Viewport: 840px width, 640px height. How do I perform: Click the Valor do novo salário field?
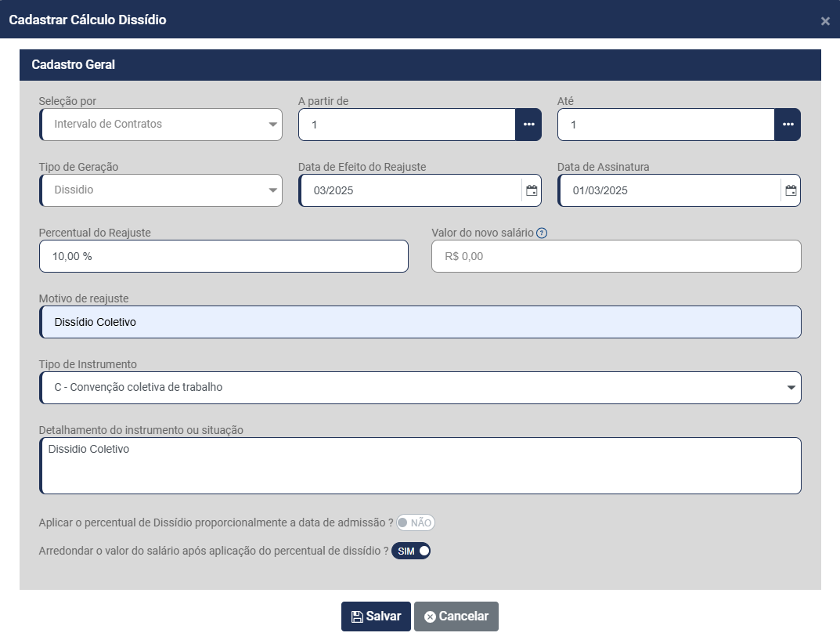(616, 256)
